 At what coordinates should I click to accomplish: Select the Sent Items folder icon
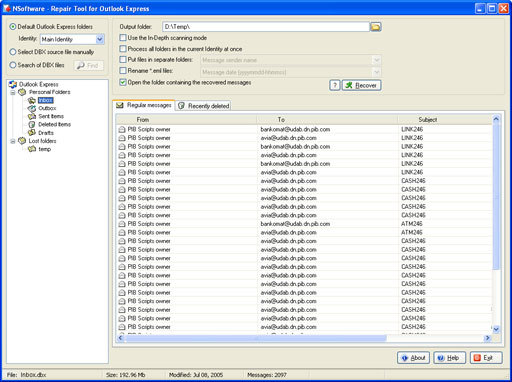coord(32,116)
